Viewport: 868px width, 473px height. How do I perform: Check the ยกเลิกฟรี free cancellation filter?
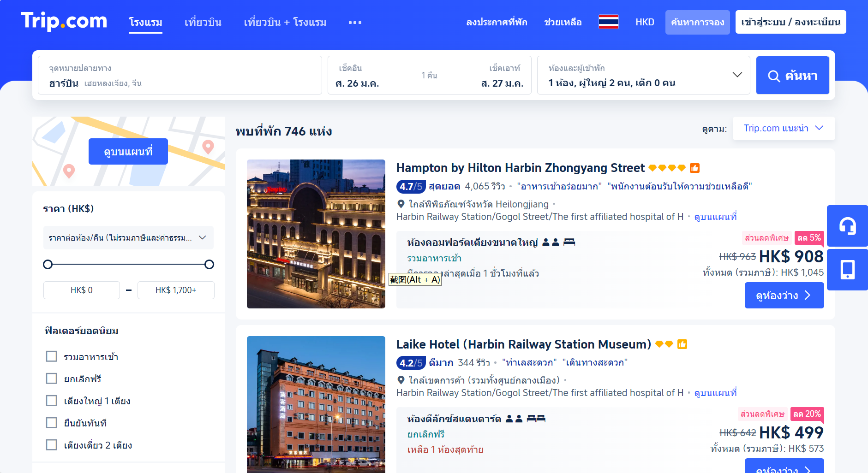point(52,378)
